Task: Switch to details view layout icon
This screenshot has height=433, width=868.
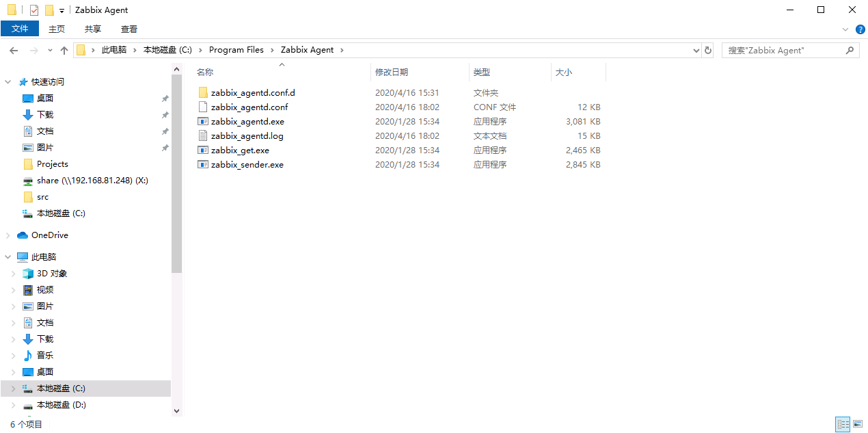Action: click(843, 425)
